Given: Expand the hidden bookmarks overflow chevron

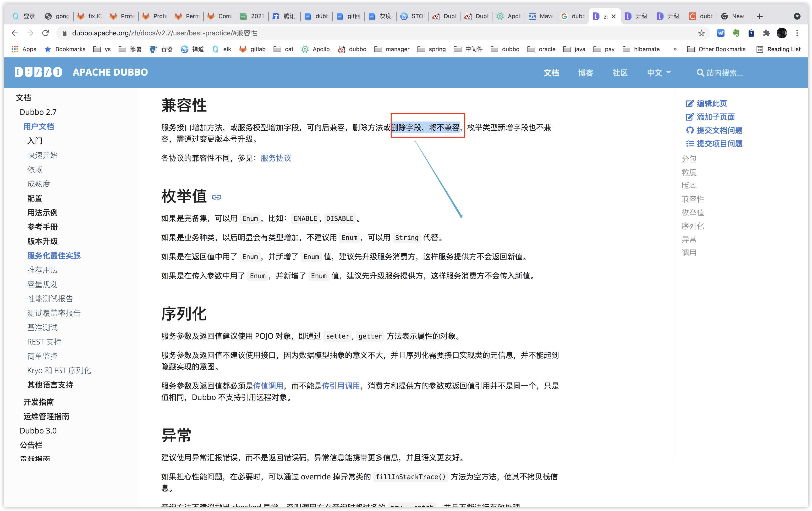Looking at the screenshot, I should (675, 49).
